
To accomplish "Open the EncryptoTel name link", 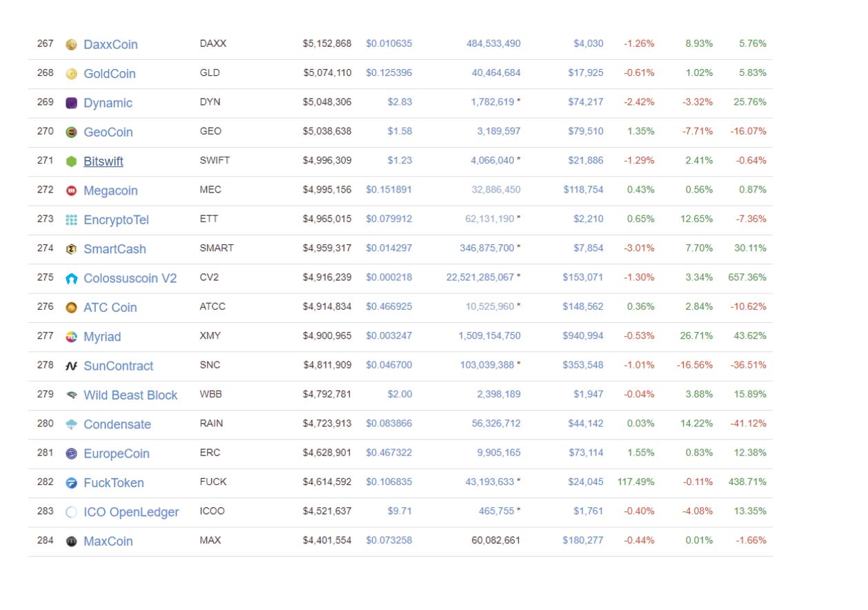I will pos(116,219).
